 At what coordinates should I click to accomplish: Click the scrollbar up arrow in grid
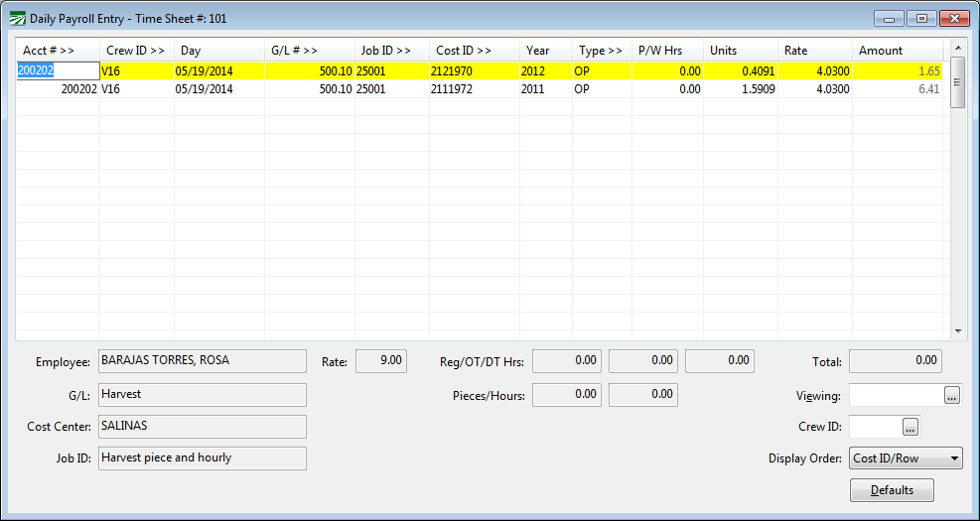click(x=958, y=47)
